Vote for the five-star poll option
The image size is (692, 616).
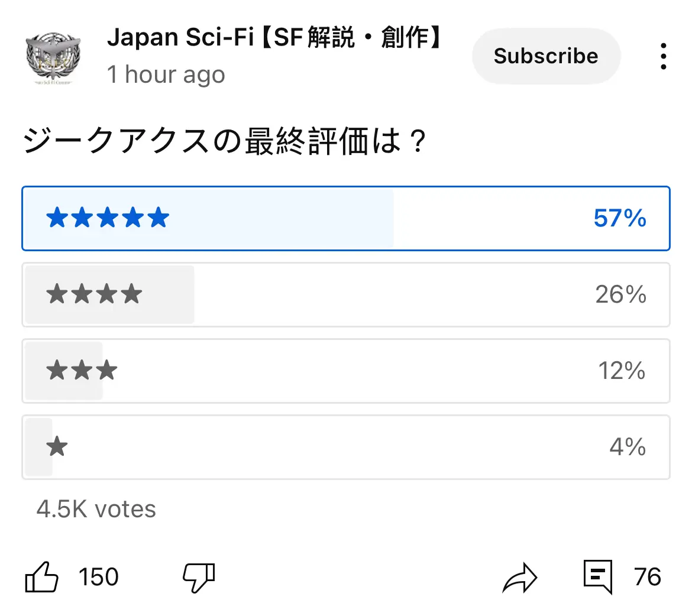pos(346,218)
